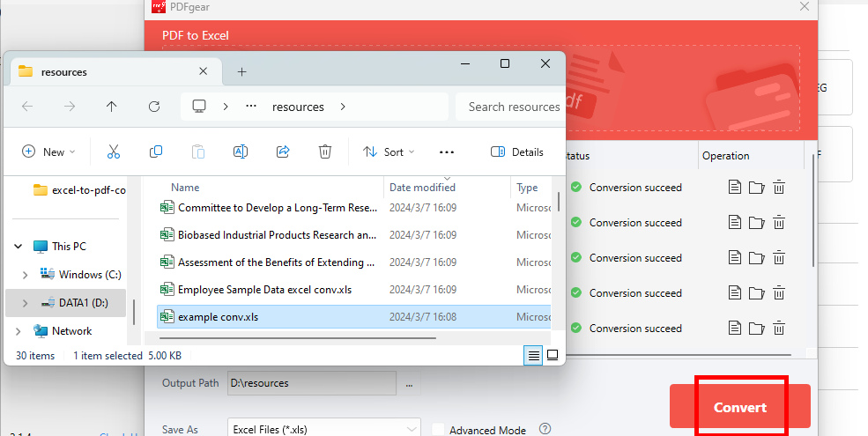Open the Sort dropdown in Explorer
This screenshot has width=868, height=436.
(x=389, y=151)
